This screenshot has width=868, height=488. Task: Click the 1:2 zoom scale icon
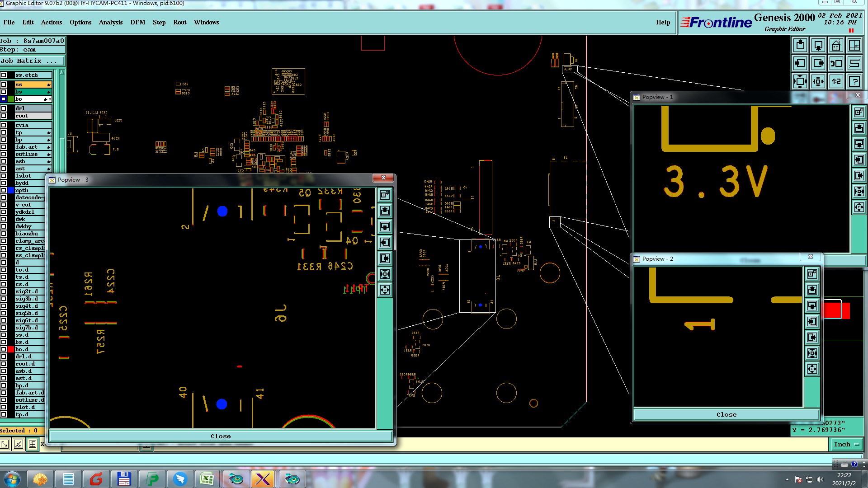[836, 81]
